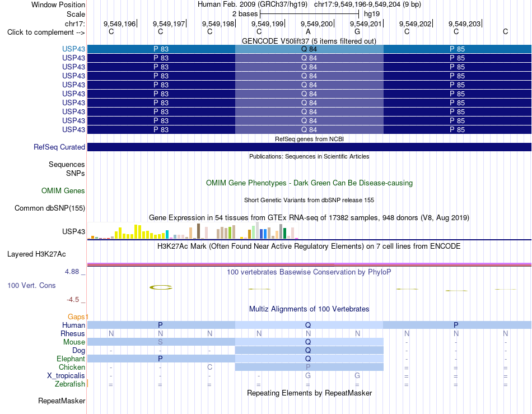The image size is (532, 414).
Task: Click the Mouse species label
Action: pos(74,342)
